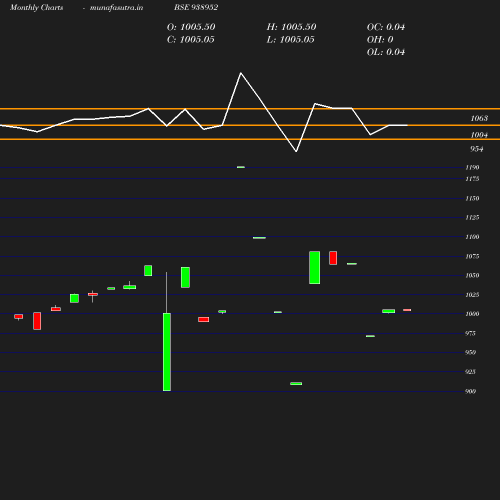This screenshot has height=500, width=500.
Task: Select the "OL: 0.04" reading
Action: (386, 52)
